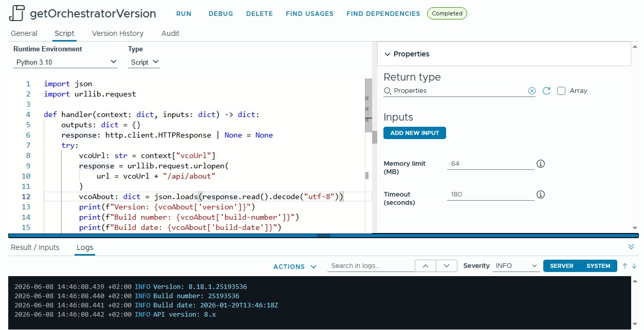This screenshot has height=330, width=644.
Task: Open the Runtime Environment Python 3.10 dropdown
Action: (65, 62)
